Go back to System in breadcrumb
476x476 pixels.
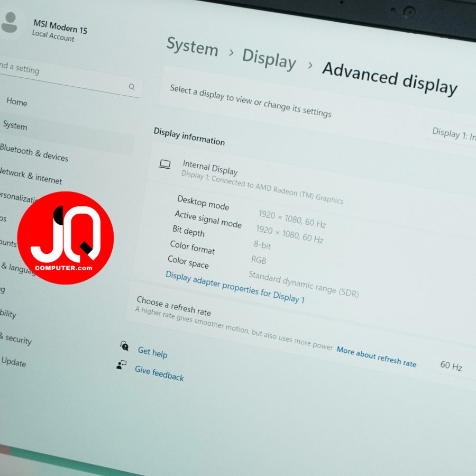click(192, 47)
